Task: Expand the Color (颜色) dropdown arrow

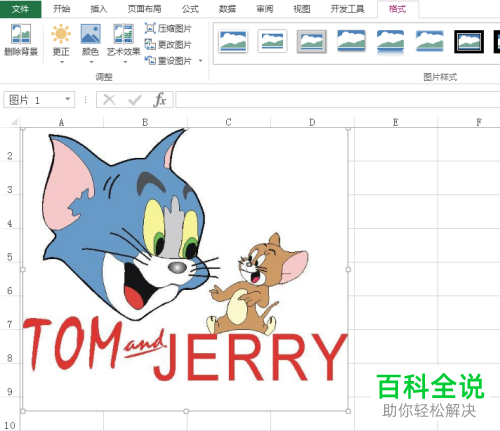Action: [x=91, y=62]
